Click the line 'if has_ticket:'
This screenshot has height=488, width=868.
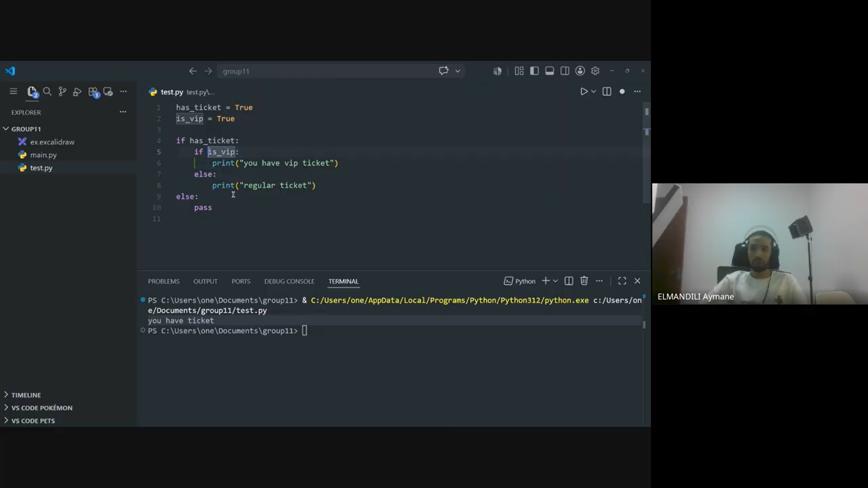coord(207,141)
